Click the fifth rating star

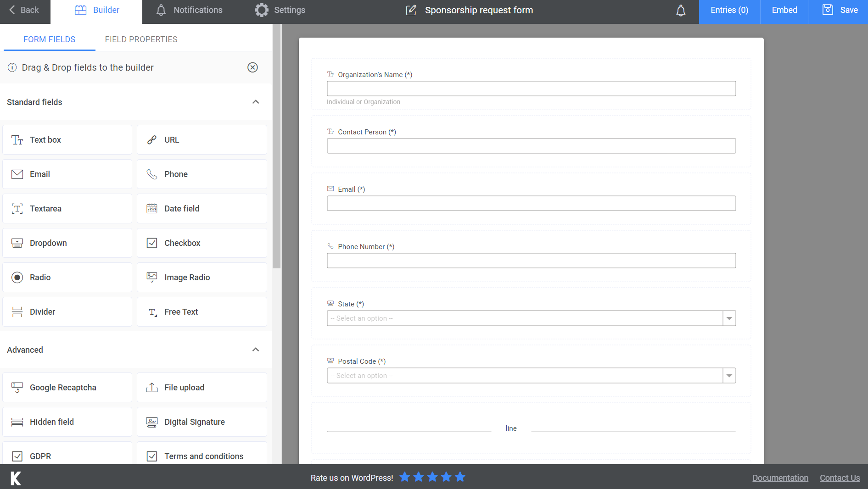click(x=460, y=477)
